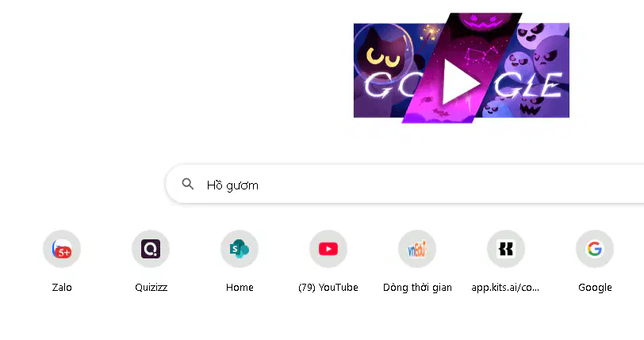The width and height of the screenshot is (644, 340).
Task: Click the app.kits.ai/co... label
Action: pyautogui.click(x=505, y=288)
